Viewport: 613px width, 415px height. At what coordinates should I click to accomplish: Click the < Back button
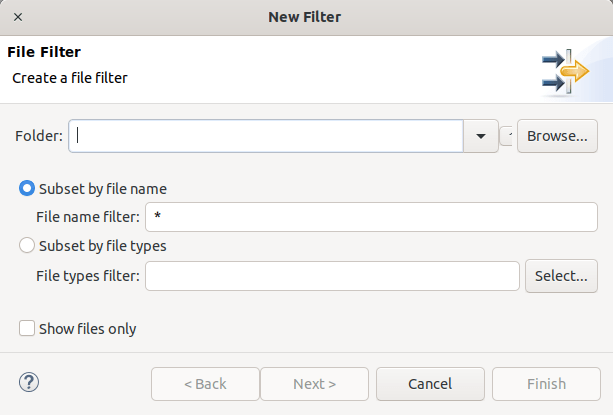coord(205,384)
